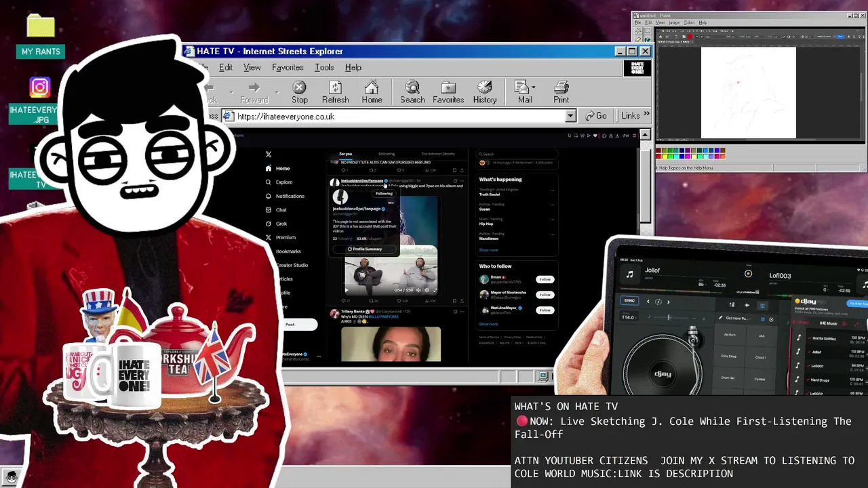Viewport: 868px width, 488px height.
Task: Open the Tools menu in Explorer
Action: 324,67
